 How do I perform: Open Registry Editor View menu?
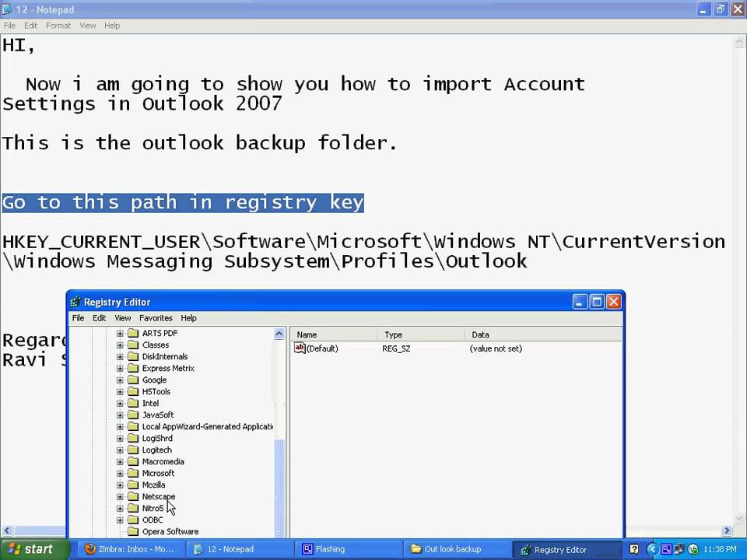tap(122, 318)
